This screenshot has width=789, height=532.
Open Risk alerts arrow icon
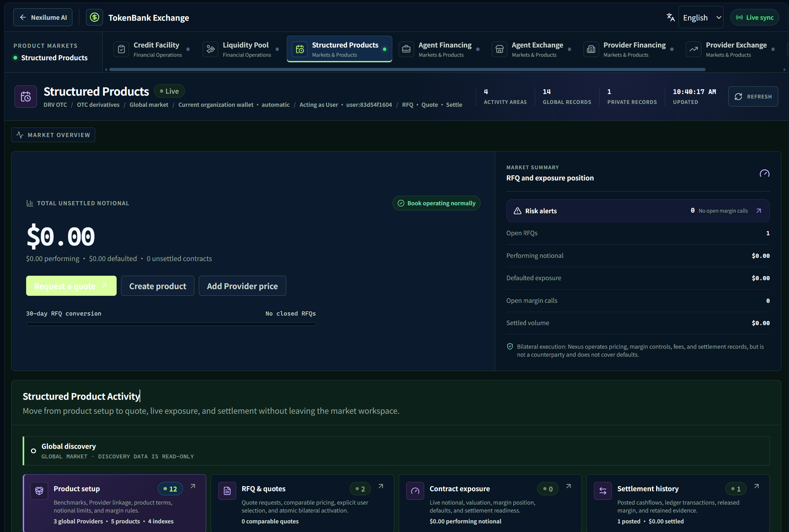(759, 211)
